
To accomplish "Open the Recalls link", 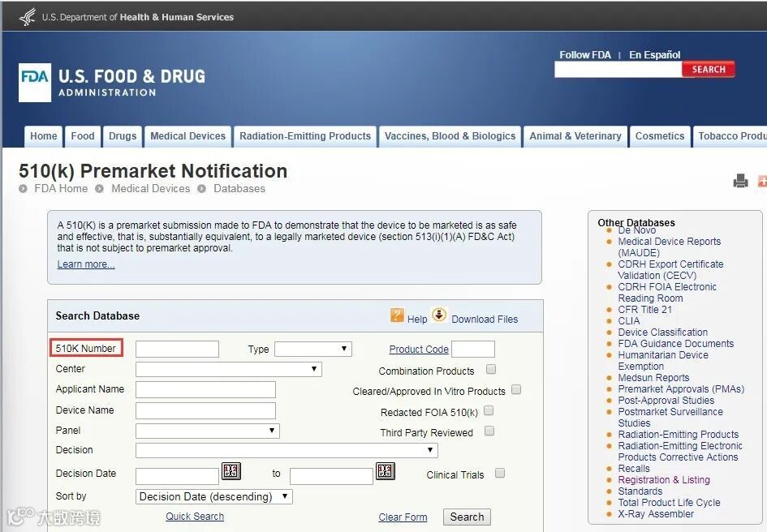I will 634,469.
